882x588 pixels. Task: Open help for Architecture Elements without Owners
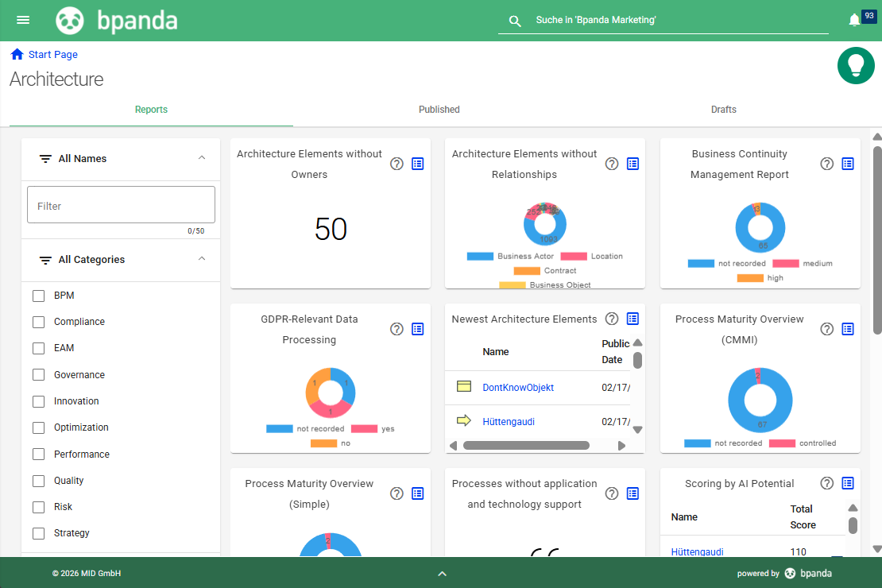tap(397, 164)
